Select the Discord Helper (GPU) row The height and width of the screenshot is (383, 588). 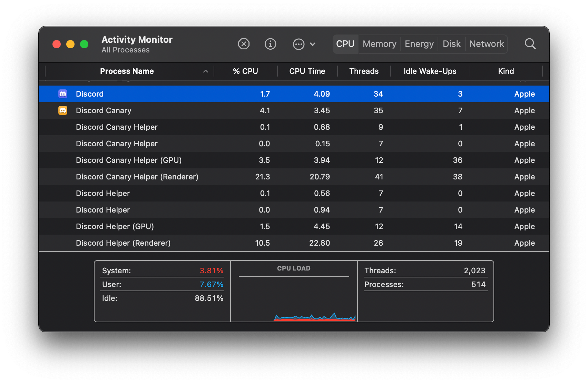click(x=294, y=226)
